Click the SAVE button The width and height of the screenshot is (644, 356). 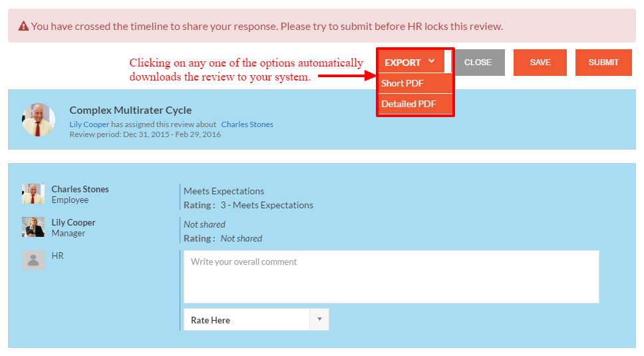point(540,63)
